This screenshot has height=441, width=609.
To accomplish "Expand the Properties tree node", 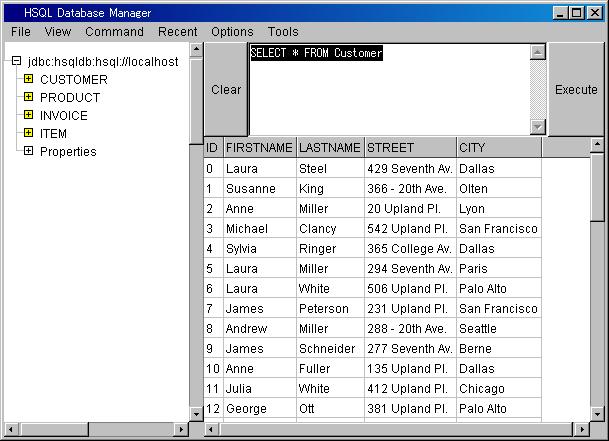I will click(x=28, y=152).
